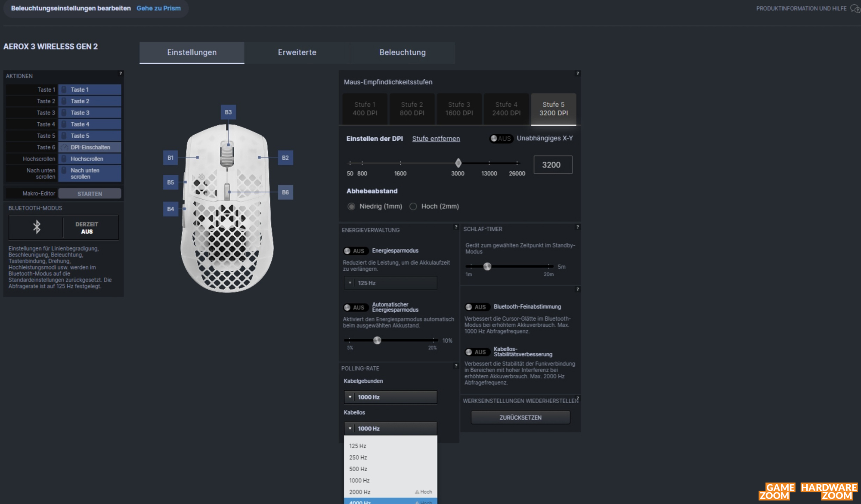Switch to the Einstellungen tab
Image resolution: width=861 pixels, height=504 pixels.
click(192, 53)
